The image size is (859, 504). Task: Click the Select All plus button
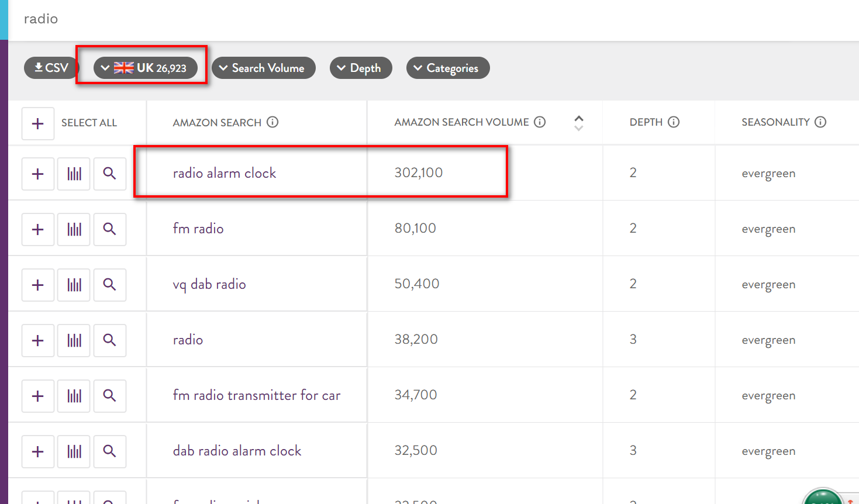tap(38, 123)
